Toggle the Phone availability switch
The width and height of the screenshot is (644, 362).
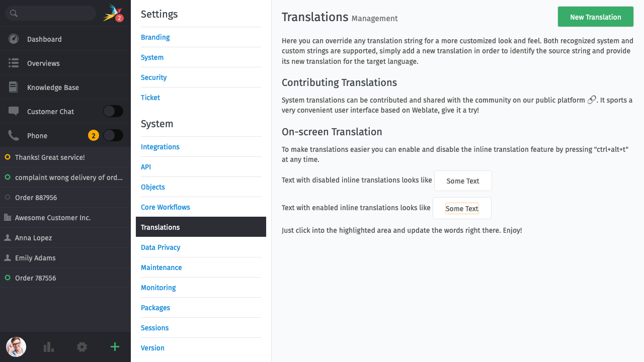(x=113, y=135)
